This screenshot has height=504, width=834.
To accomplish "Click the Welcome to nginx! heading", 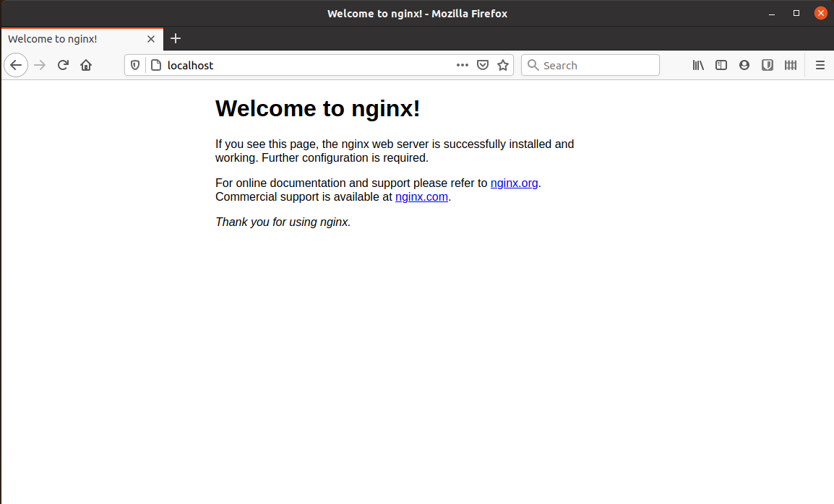I will point(317,108).
